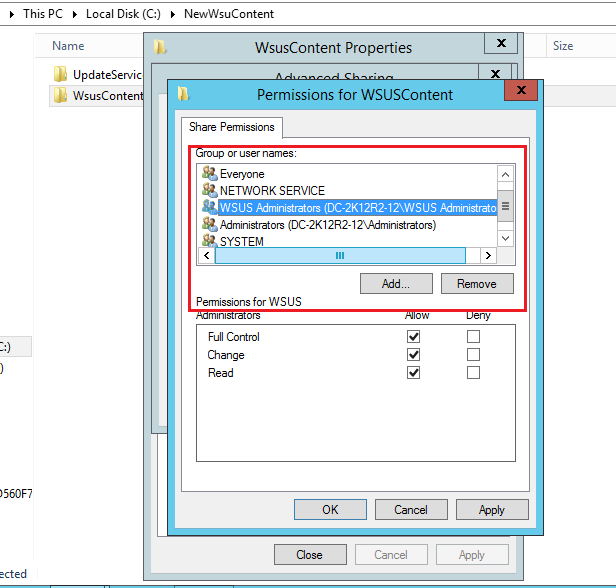Allow Full Control for WSUS Administrators
616x588 pixels.
[413, 337]
